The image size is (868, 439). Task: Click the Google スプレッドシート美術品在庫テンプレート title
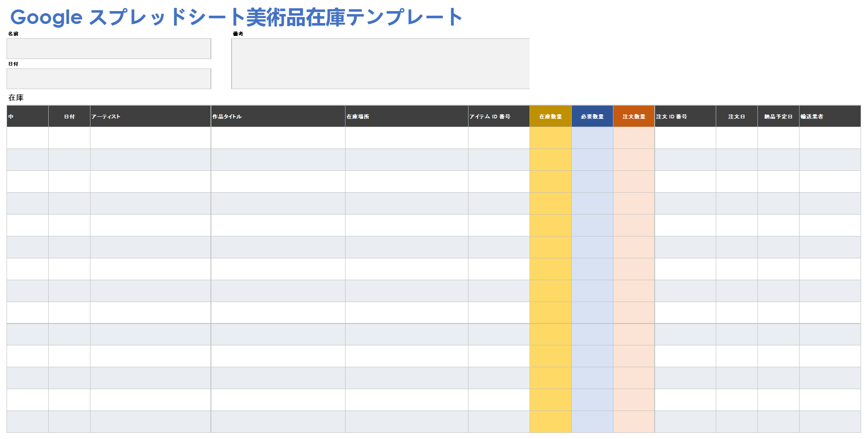click(236, 17)
